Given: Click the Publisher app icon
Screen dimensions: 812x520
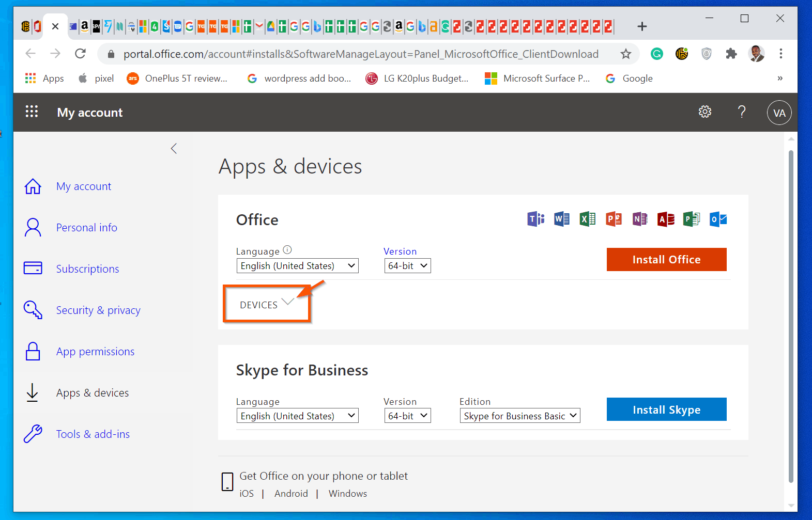Looking at the screenshot, I should coord(692,219).
